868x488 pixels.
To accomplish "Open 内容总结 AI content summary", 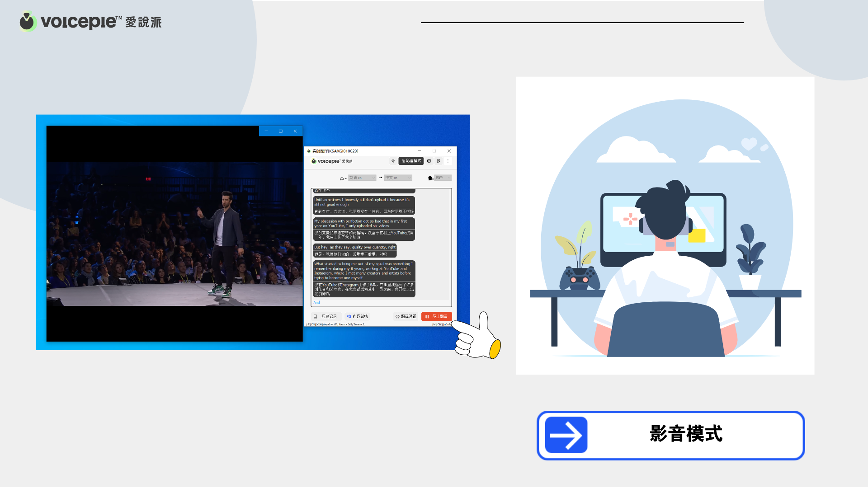I will 357,316.
